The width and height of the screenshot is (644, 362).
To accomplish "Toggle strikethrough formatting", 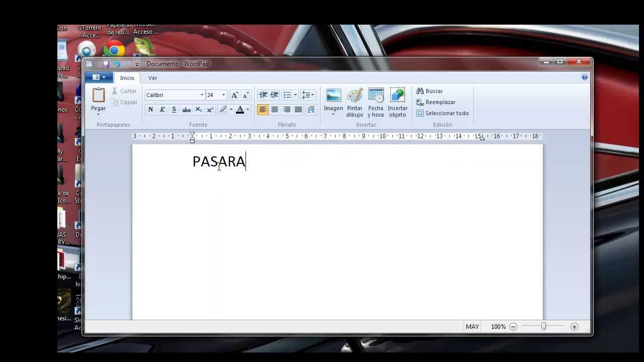I will pos(186,110).
